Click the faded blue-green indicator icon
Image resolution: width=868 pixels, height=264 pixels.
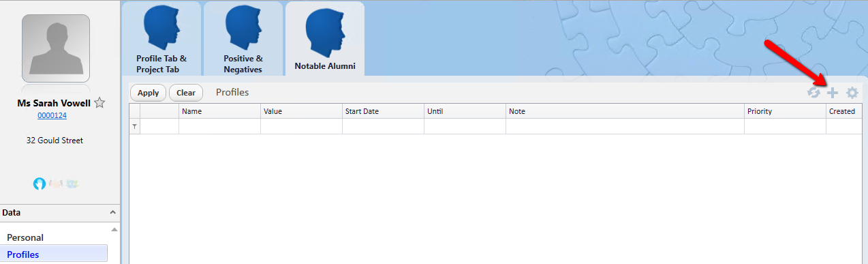pyautogui.click(x=72, y=184)
